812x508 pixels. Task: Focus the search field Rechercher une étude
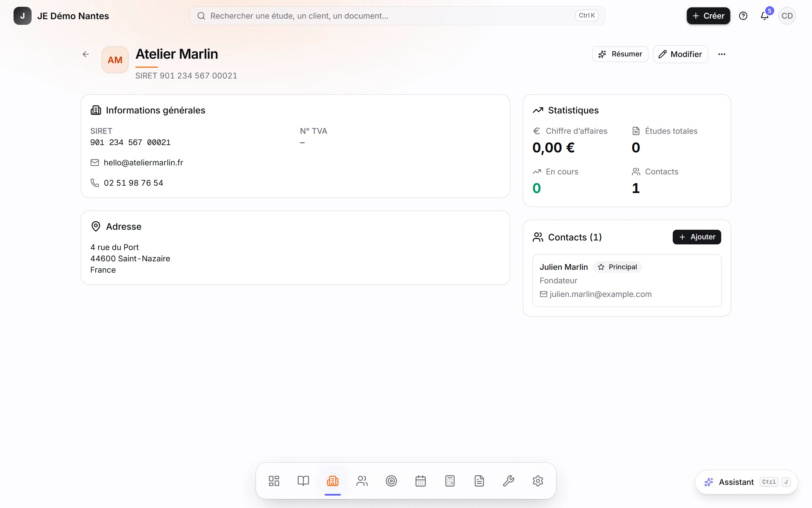pos(398,16)
